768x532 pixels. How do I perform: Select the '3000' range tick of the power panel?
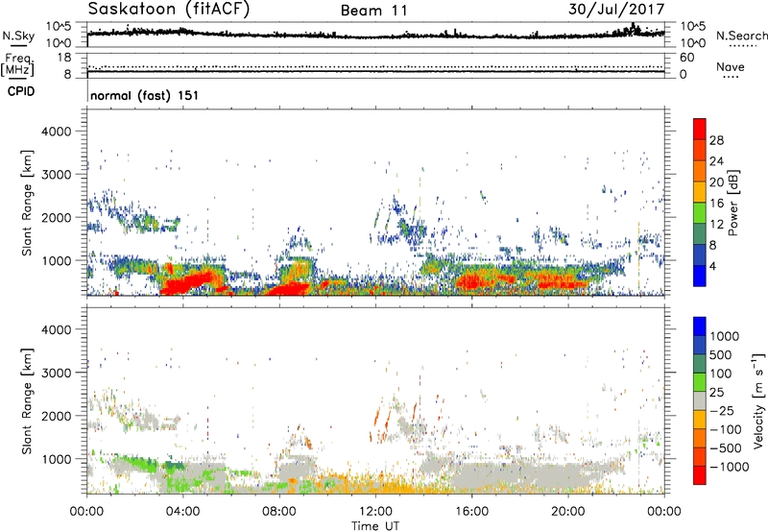point(56,175)
